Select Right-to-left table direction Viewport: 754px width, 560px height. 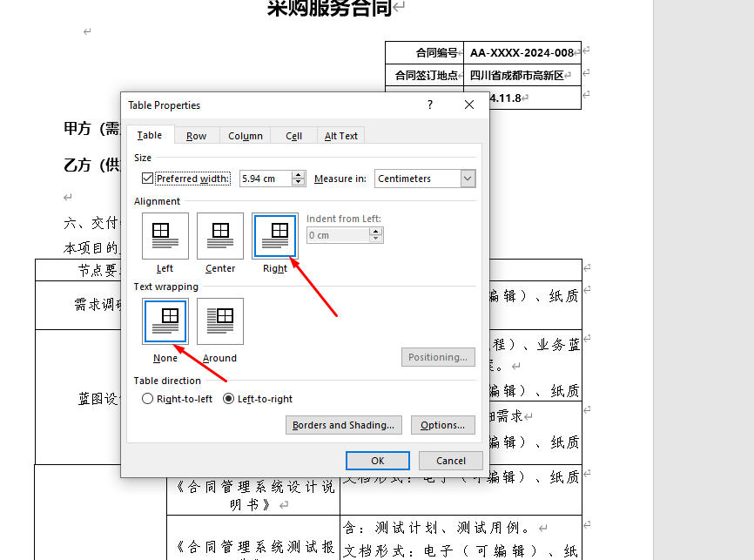(x=147, y=399)
